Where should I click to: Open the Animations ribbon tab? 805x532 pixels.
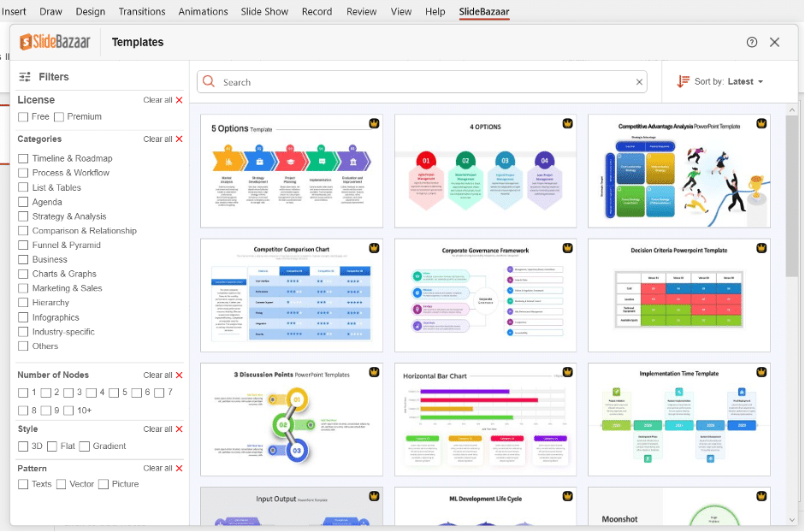(204, 11)
